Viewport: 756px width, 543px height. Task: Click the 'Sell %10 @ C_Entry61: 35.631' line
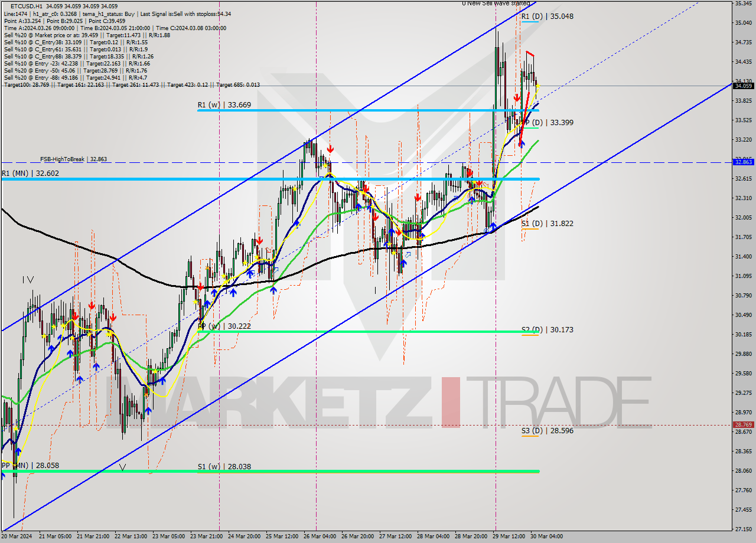point(76,49)
